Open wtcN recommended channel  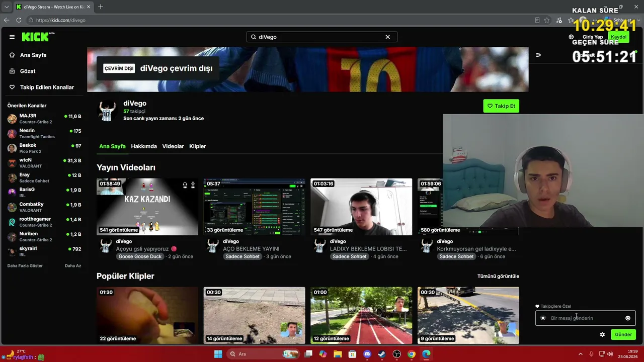tap(44, 163)
